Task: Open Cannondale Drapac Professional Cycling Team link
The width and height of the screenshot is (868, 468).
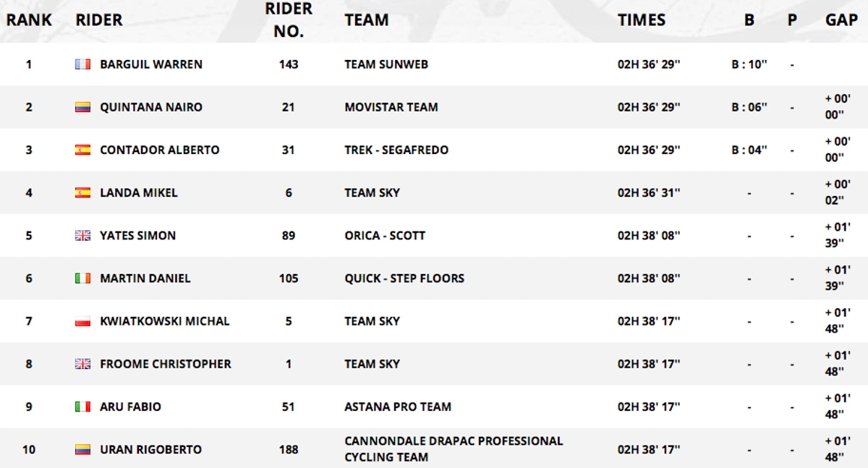Action: coord(454,449)
